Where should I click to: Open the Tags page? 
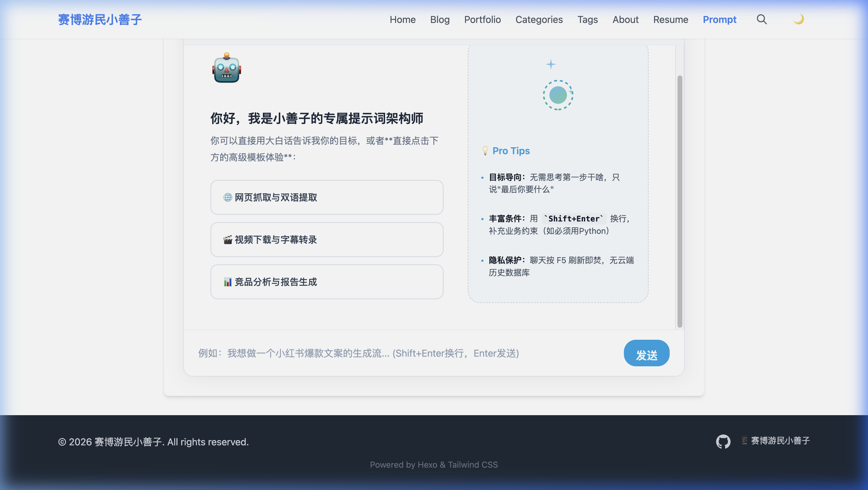coord(588,20)
